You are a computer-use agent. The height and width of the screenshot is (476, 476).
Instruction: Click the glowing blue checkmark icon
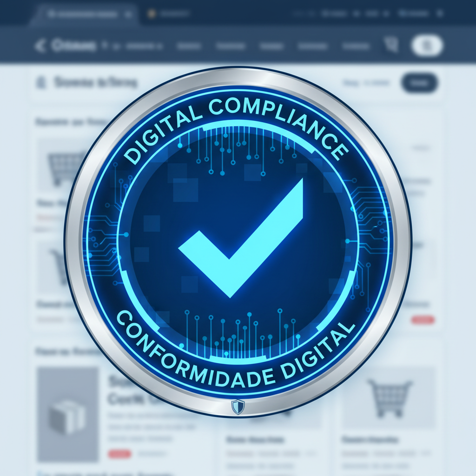[x=238, y=242]
